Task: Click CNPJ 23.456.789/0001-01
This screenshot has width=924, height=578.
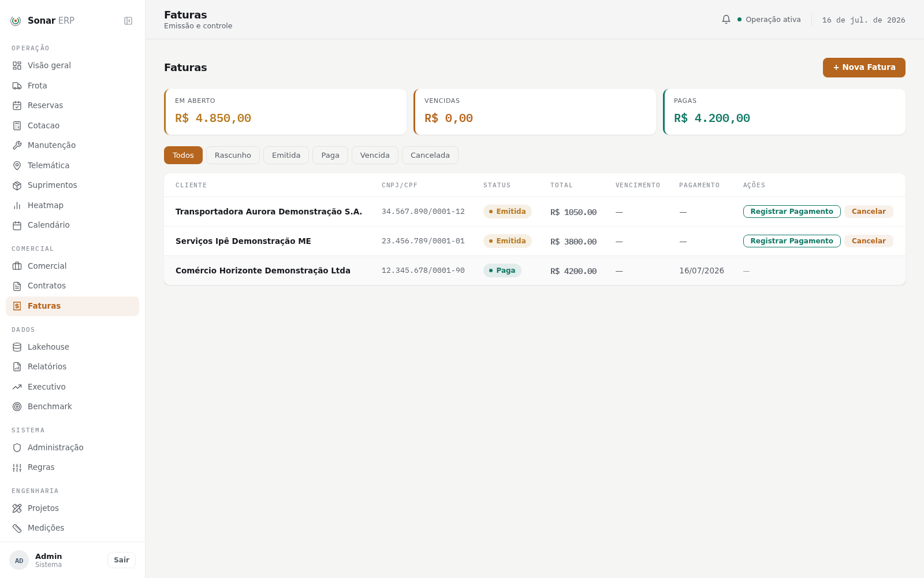Action: [423, 241]
